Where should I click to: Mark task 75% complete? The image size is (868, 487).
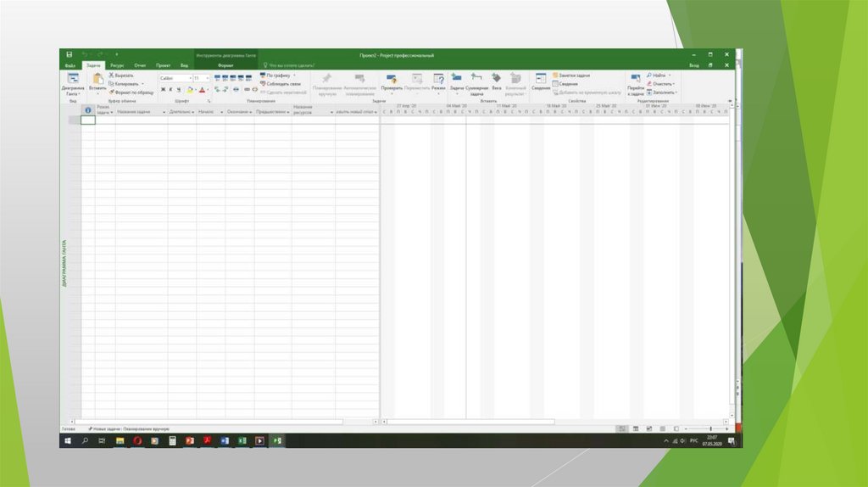pos(240,78)
